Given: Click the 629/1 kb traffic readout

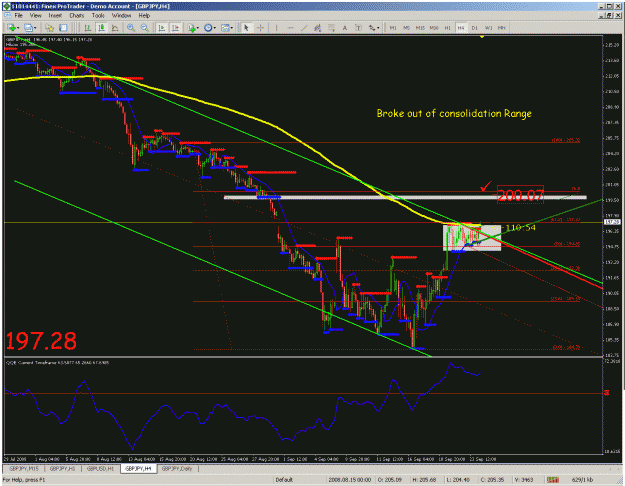Looking at the screenshot, I should tap(582, 480).
